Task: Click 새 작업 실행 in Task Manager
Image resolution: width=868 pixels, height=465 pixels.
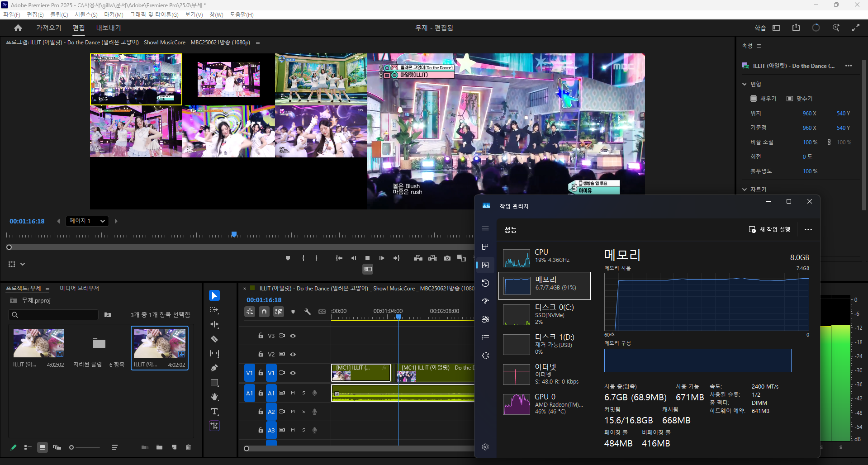Action: point(769,230)
